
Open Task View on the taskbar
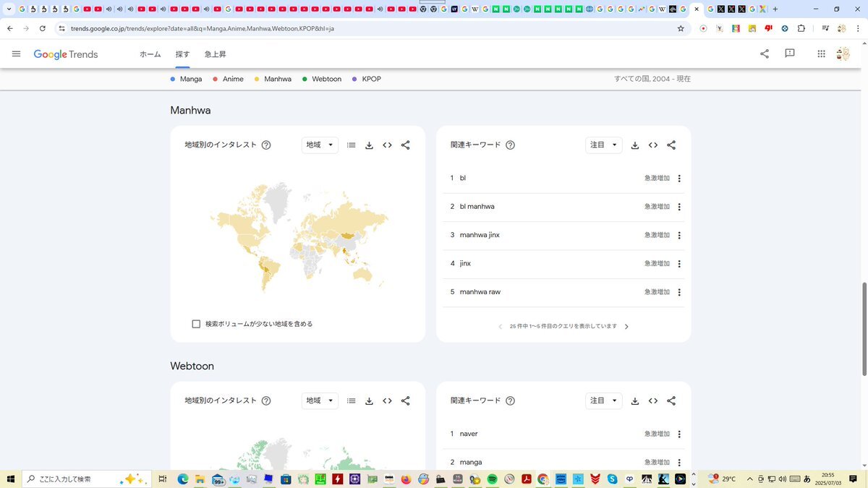(x=163, y=479)
